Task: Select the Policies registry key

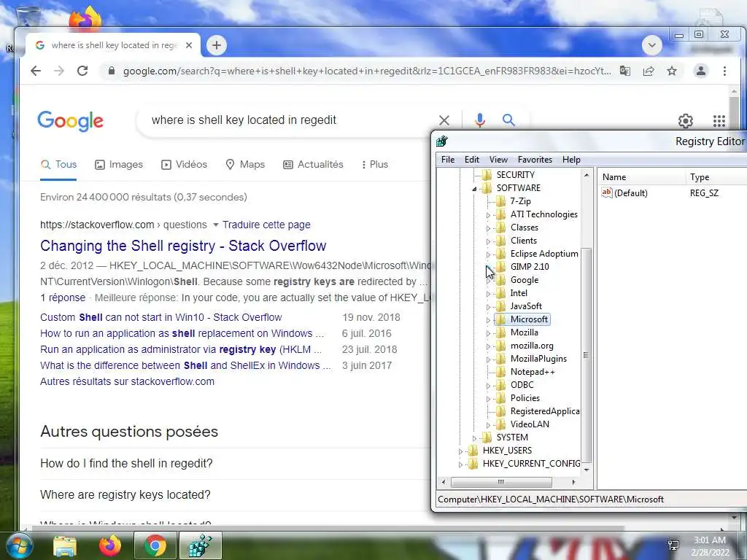Action: pyautogui.click(x=525, y=398)
